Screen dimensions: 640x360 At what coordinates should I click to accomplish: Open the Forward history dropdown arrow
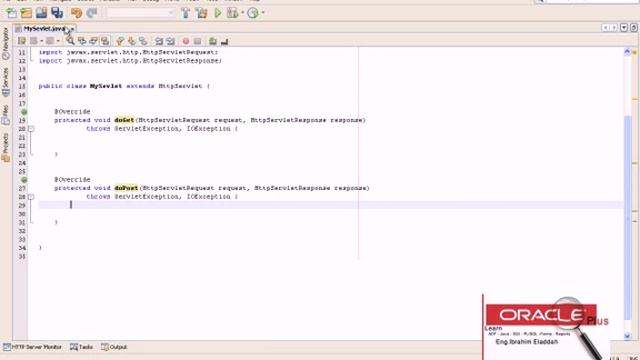pyautogui.click(x=58, y=41)
